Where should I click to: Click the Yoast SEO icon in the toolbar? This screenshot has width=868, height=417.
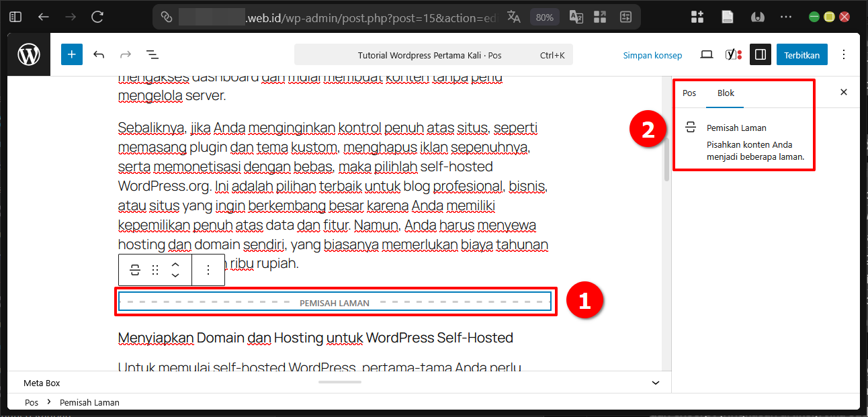(732, 54)
